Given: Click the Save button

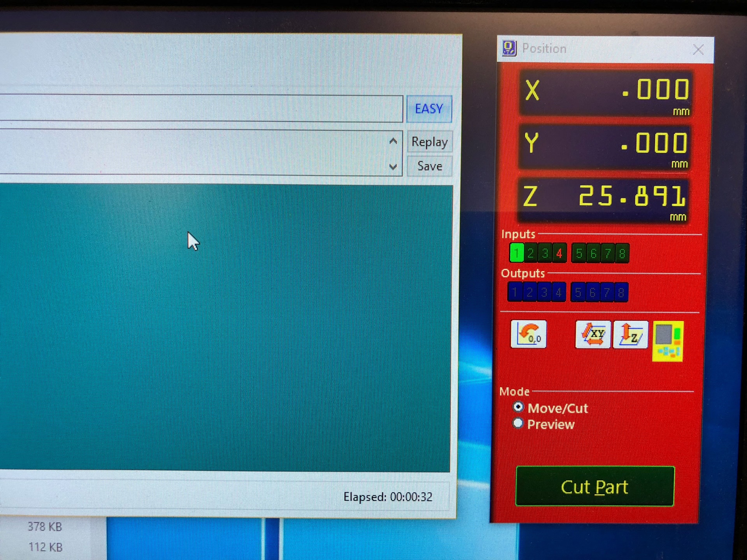Looking at the screenshot, I should [430, 166].
